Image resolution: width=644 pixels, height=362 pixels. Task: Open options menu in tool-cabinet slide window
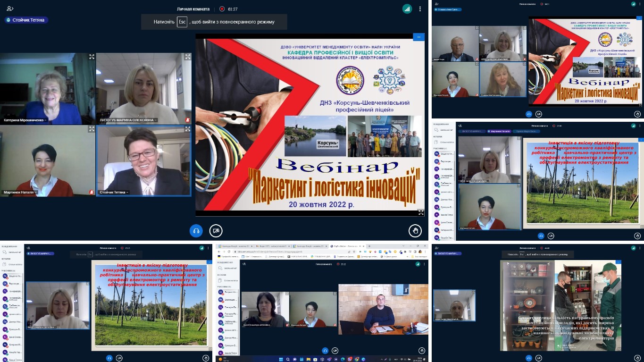pos(640,248)
